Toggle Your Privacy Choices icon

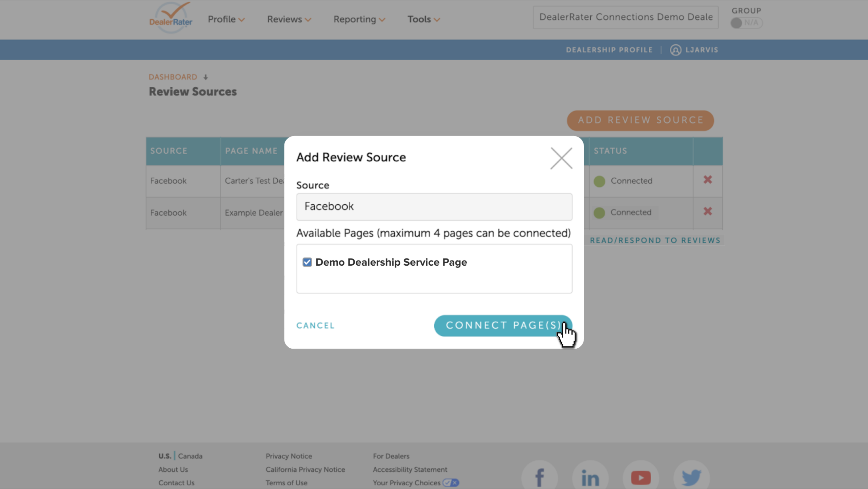pos(451,483)
